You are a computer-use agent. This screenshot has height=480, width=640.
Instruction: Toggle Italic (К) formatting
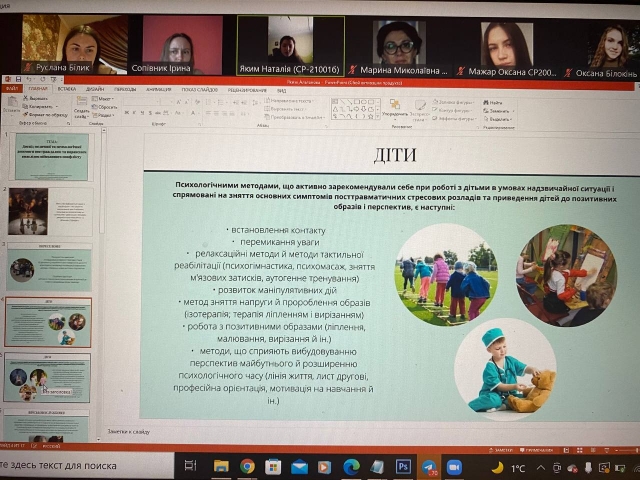tap(135, 113)
